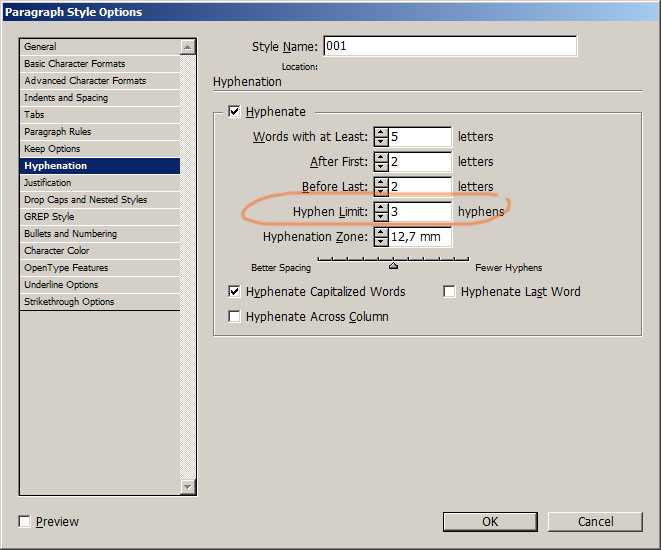Select General in the category list
The width and height of the screenshot is (661, 550).
(x=100, y=47)
